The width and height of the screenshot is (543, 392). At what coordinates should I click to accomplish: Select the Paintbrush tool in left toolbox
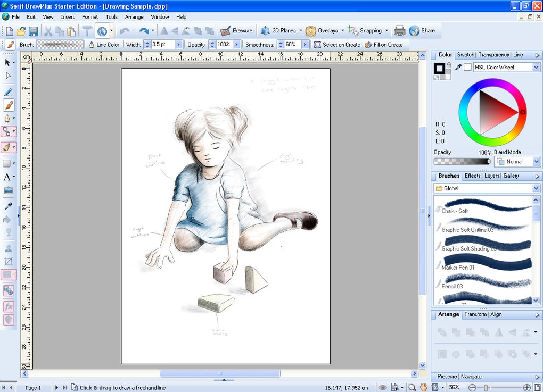pyautogui.click(x=9, y=105)
